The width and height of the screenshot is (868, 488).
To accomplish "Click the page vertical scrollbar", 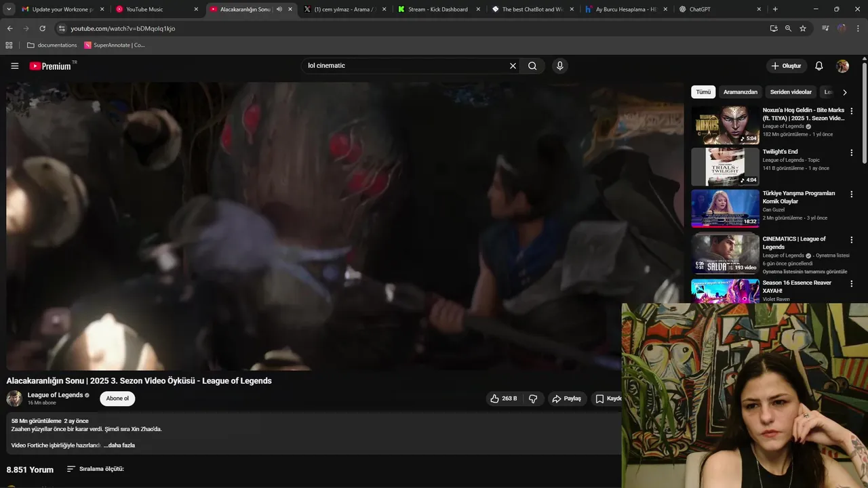I will 865,112.
